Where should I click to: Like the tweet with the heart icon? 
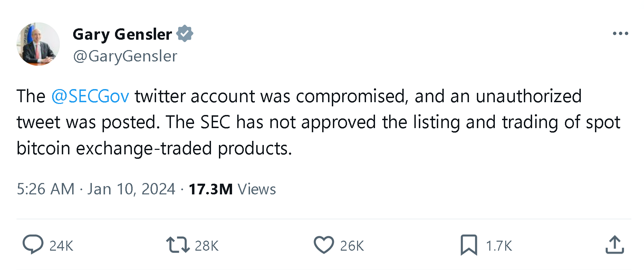point(324,245)
